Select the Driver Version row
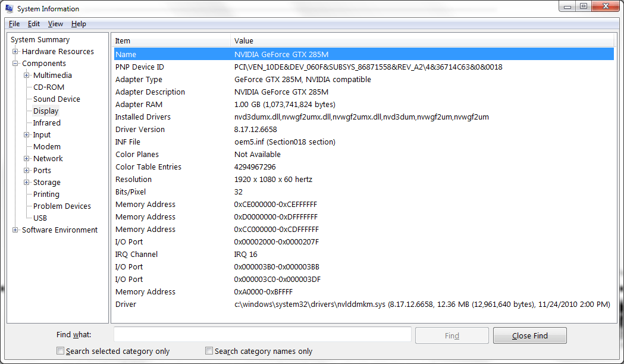 point(140,130)
